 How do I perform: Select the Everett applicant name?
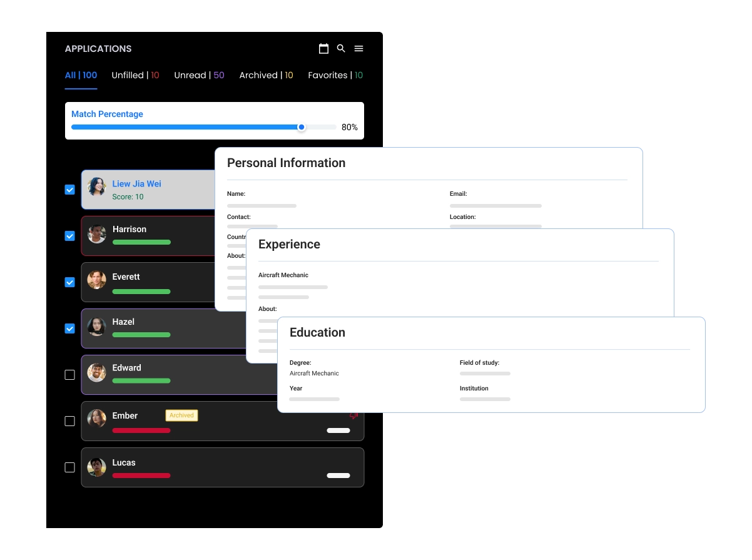126,277
